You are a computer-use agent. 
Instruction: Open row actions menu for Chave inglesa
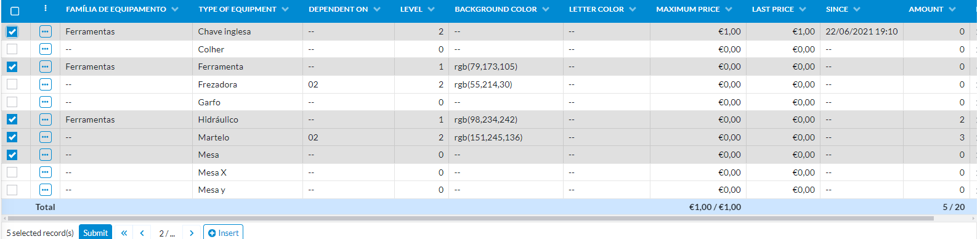tap(45, 31)
